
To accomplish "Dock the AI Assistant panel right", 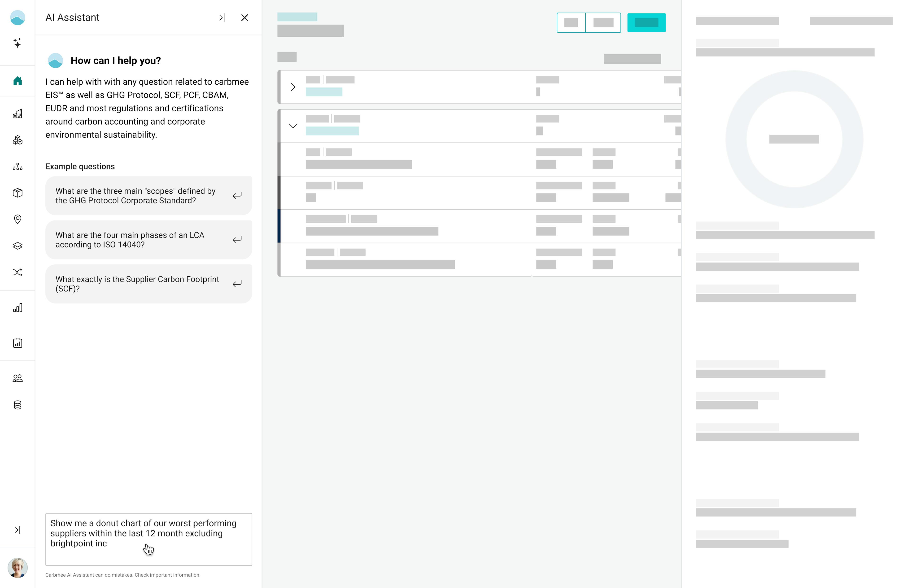I will [x=222, y=17].
